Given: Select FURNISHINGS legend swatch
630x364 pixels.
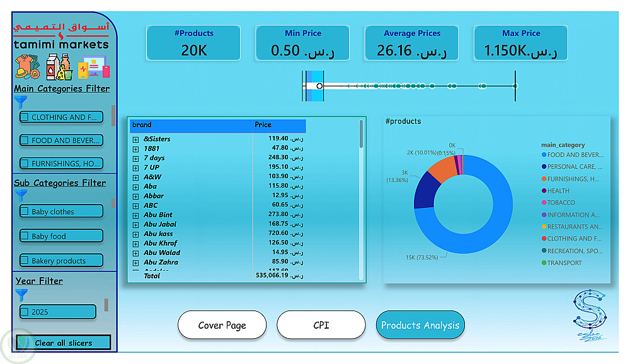Looking at the screenshot, I should 544,179.
